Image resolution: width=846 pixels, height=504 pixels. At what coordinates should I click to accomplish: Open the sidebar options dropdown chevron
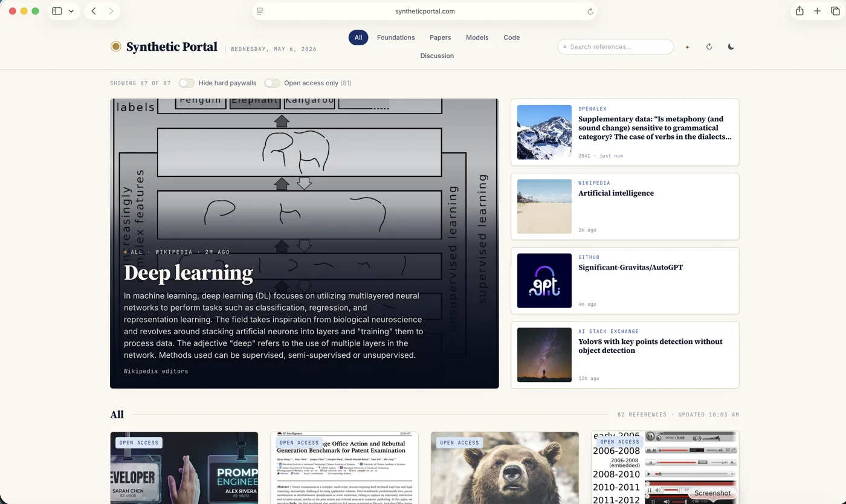click(71, 11)
